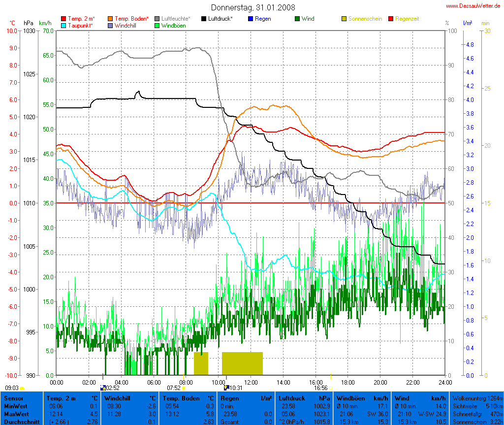Click the sun icon beside 09:03

(22, 389)
